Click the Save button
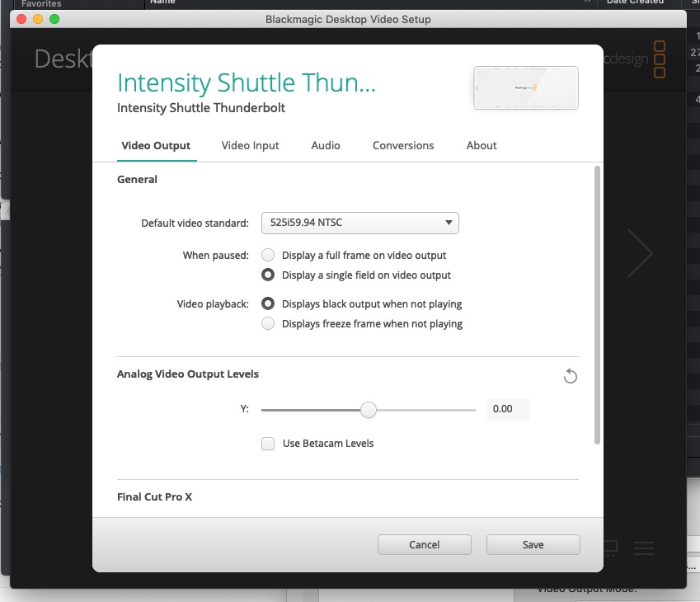700x602 pixels. pos(533,545)
